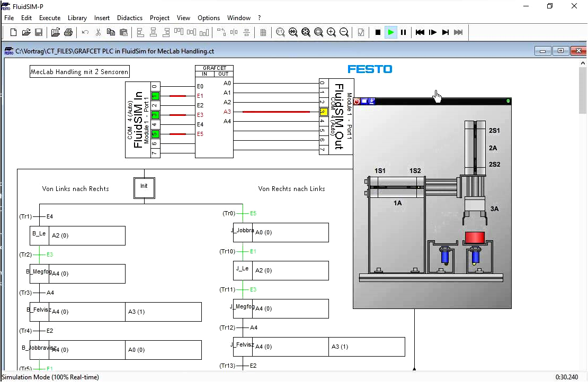Click the 'Von Rechts nach Links' label
This screenshot has width=588, height=382.
292,189
